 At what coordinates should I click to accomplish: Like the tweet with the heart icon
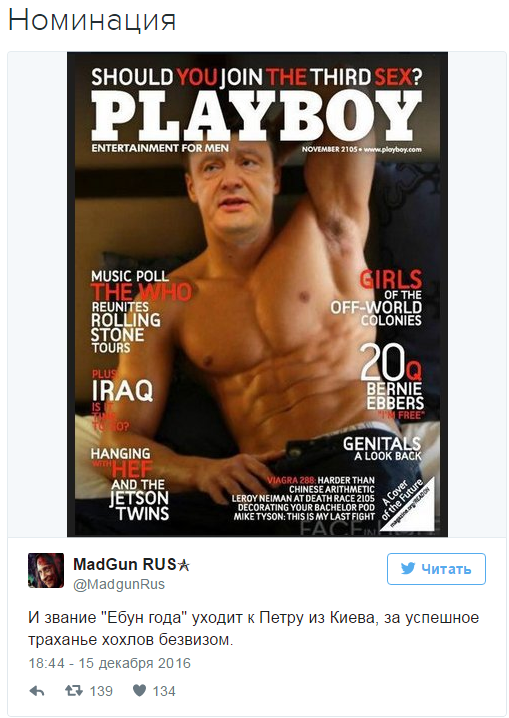pyautogui.click(x=139, y=691)
